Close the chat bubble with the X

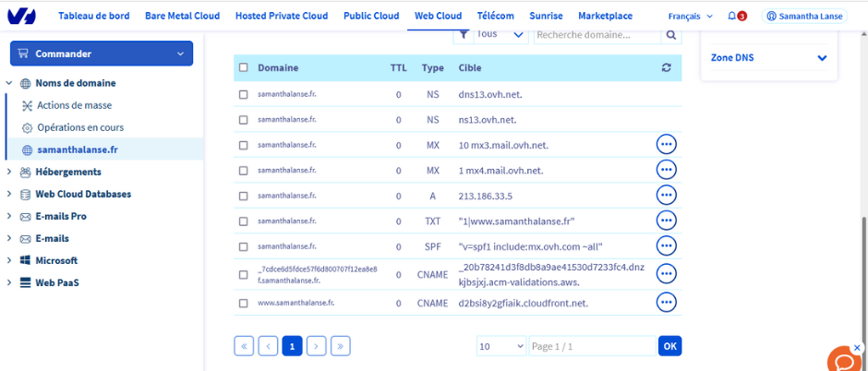858,348
